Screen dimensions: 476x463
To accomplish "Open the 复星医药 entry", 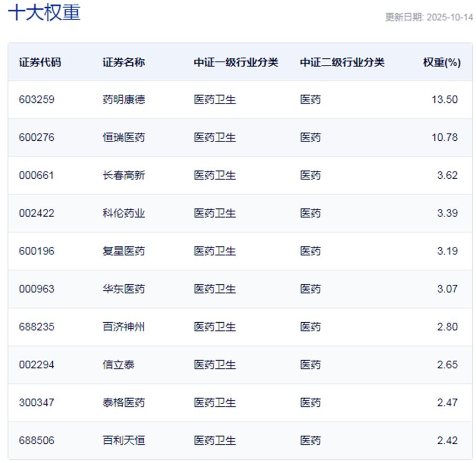I will pyautogui.click(x=124, y=251).
